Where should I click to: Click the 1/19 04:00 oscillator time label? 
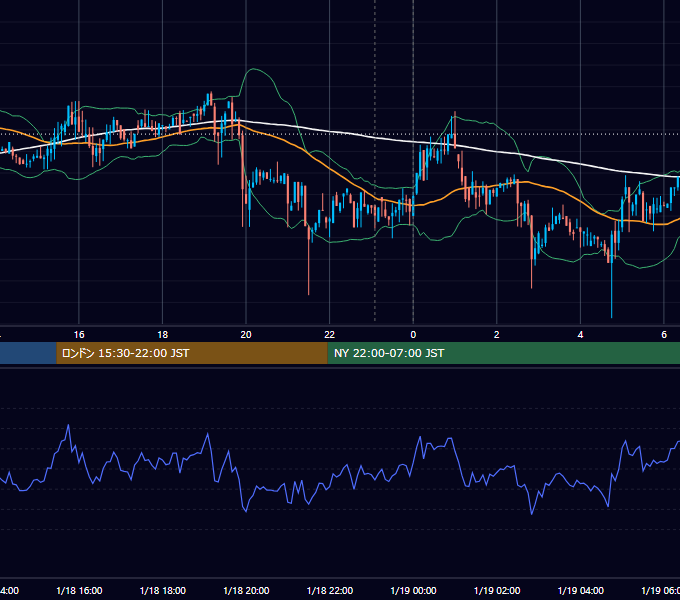(581, 591)
